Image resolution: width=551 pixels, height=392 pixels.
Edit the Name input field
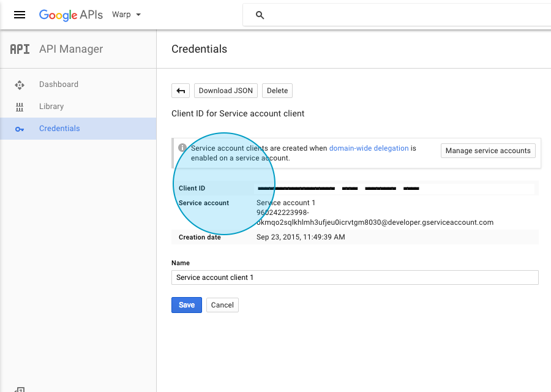click(x=355, y=277)
